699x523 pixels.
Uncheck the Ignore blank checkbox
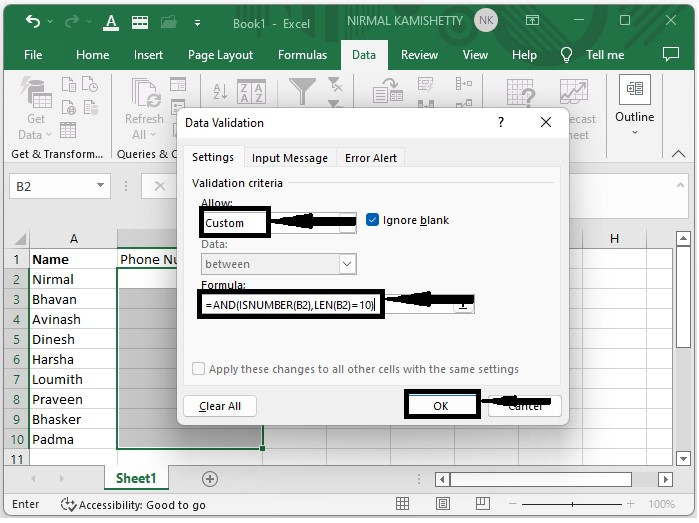point(373,220)
